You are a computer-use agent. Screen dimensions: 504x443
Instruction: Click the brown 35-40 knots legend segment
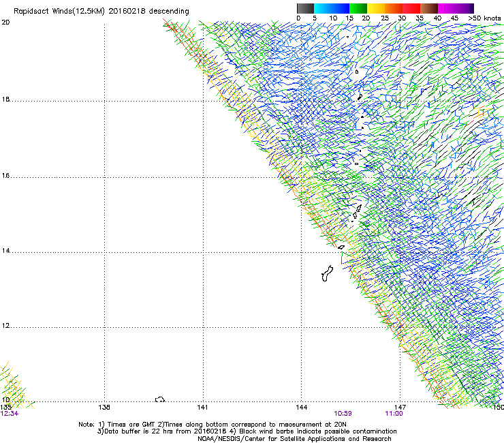tap(429, 8)
